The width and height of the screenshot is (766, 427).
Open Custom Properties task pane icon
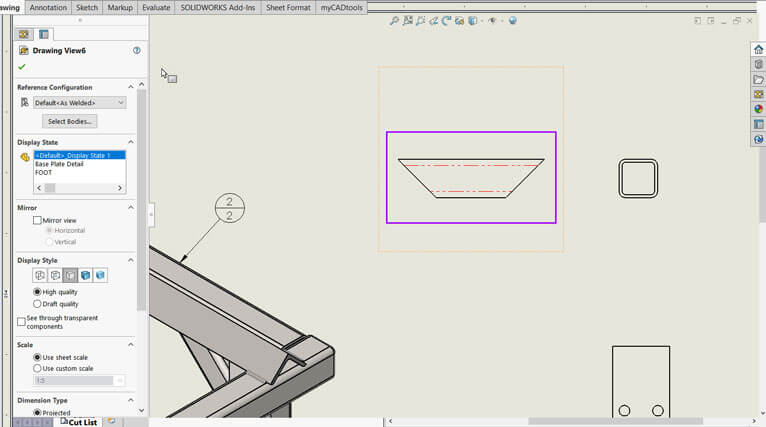(758, 124)
